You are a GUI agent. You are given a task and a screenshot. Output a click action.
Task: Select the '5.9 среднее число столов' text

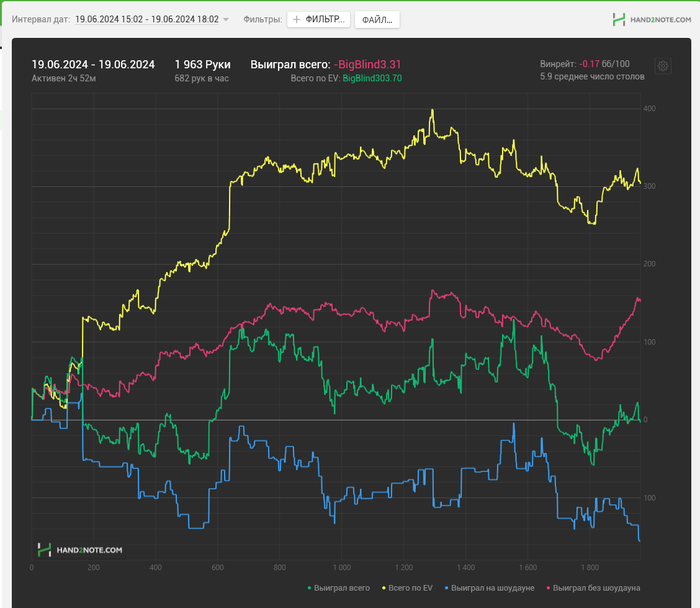coord(592,76)
